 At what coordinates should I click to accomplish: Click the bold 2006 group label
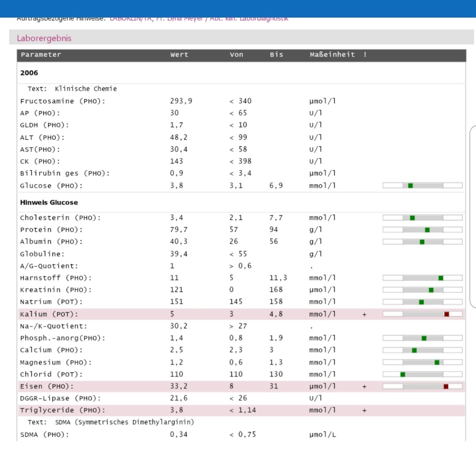29,73
